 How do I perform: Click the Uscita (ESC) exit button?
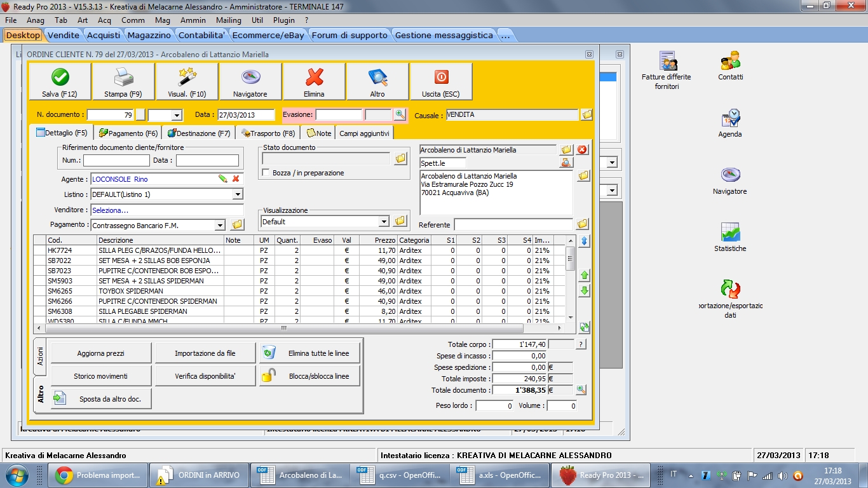[x=441, y=81]
